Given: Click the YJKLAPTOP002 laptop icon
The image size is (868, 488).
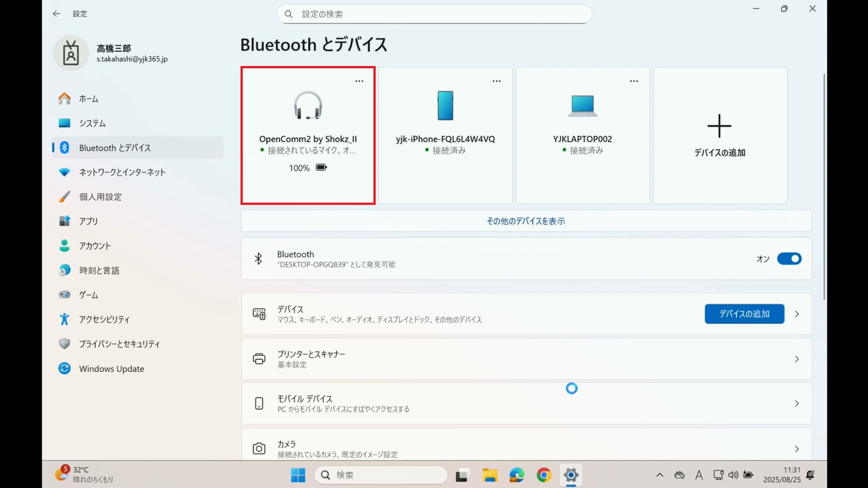Looking at the screenshot, I should pos(582,105).
